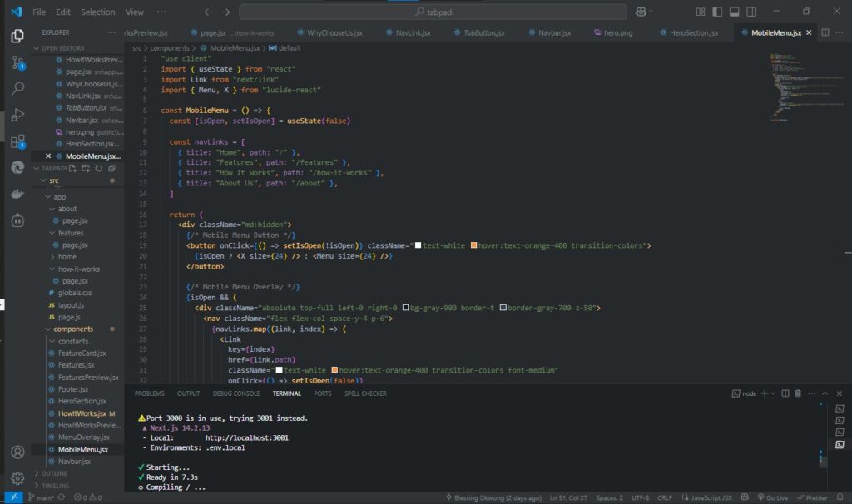The height and width of the screenshot is (504, 852).
Task: Open the Accounts menu icon
Action: click(x=17, y=452)
